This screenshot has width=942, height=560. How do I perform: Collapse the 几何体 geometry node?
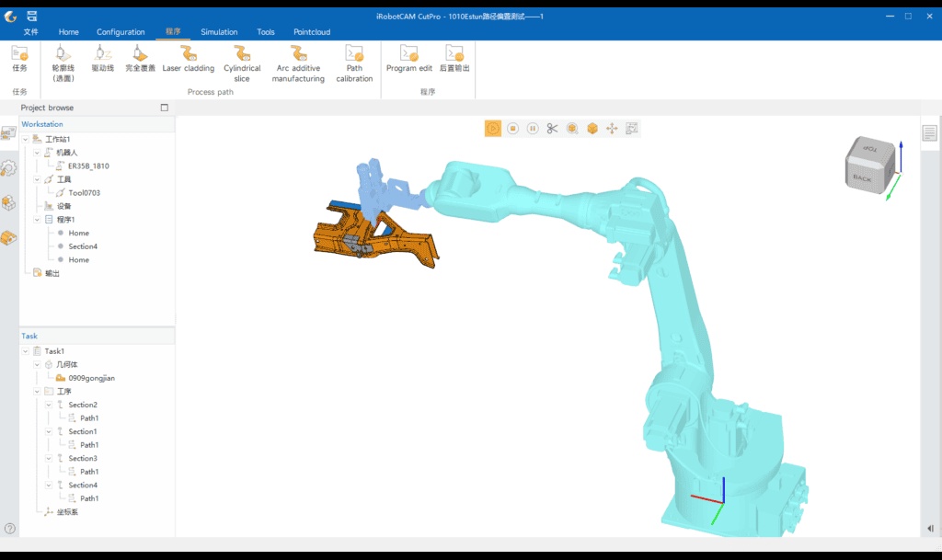tap(37, 364)
